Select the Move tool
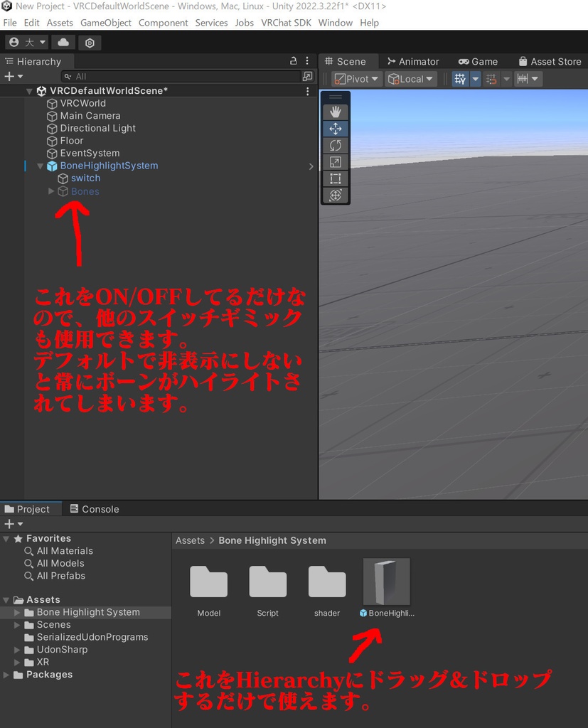This screenshot has width=588, height=728. [x=335, y=128]
